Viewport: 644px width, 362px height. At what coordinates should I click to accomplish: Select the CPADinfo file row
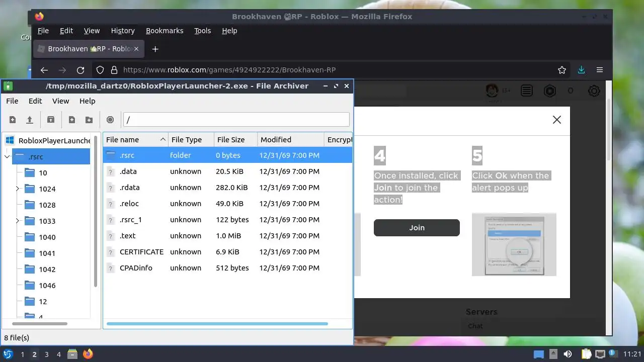[227, 268]
